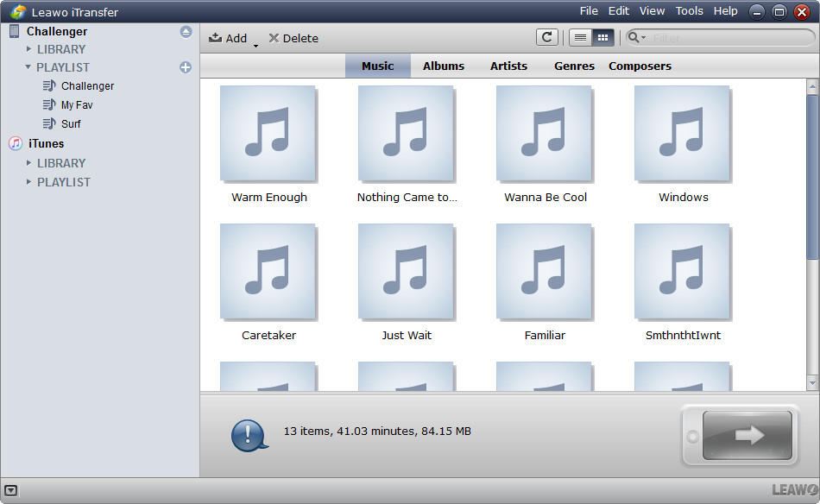Eject the Challenger device
The width and height of the screenshot is (820, 504).
(186, 32)
